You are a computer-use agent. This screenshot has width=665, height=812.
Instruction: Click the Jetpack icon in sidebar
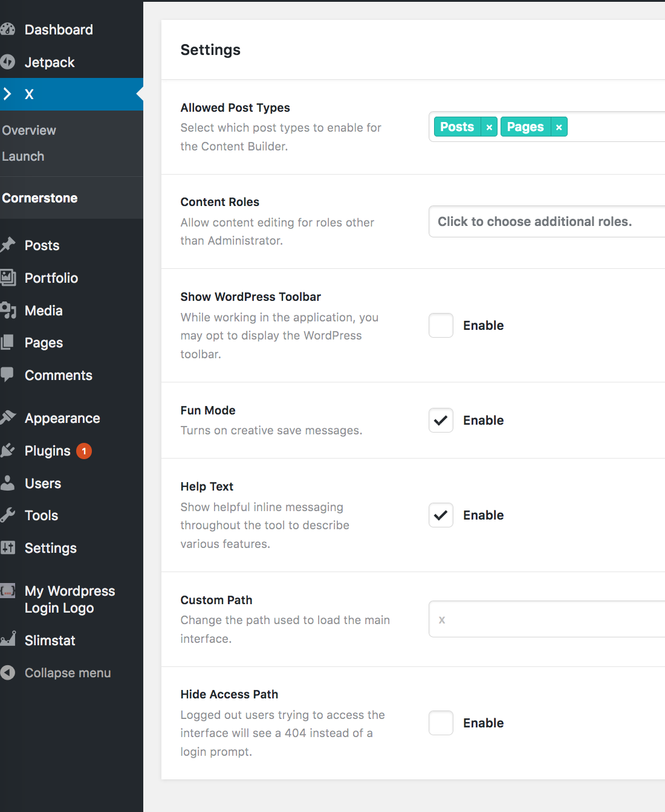point(8,62)
